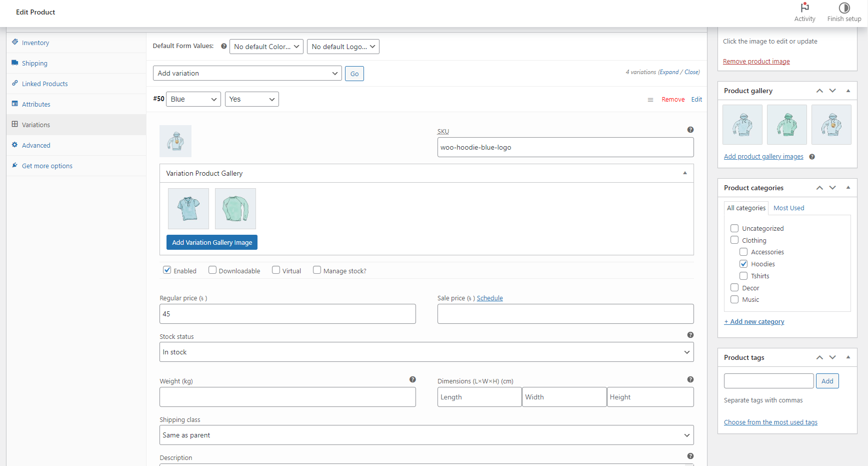This screenshot has width=868, height=466.
Task: Open the No default Color dropdown
Action: pos(266,47)
